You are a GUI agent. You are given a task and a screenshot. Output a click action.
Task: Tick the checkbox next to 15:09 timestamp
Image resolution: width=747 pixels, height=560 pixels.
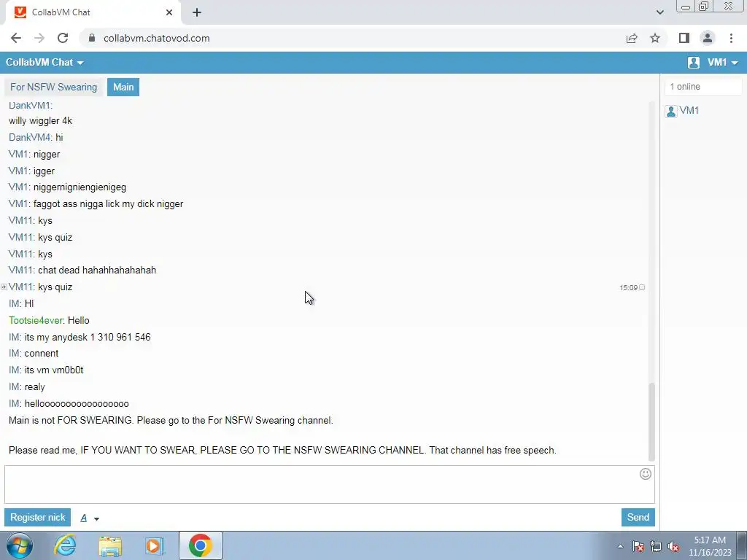click(642, 287)
